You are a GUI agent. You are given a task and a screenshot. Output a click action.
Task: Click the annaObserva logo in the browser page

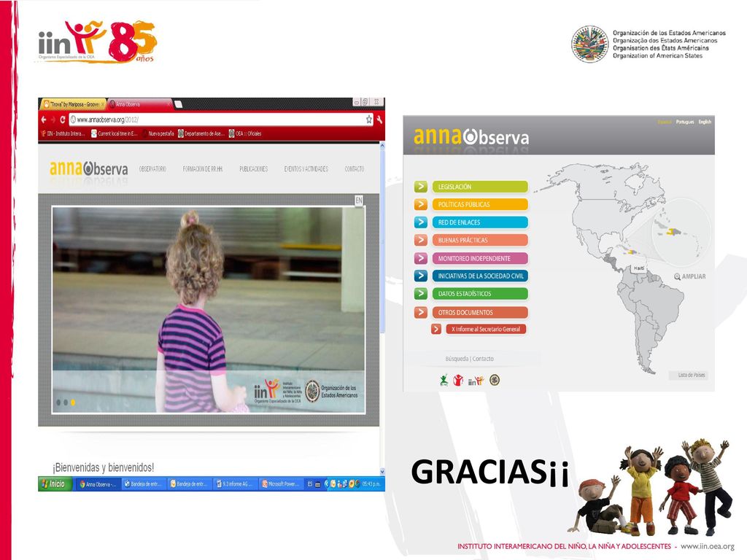pos(88,169)
